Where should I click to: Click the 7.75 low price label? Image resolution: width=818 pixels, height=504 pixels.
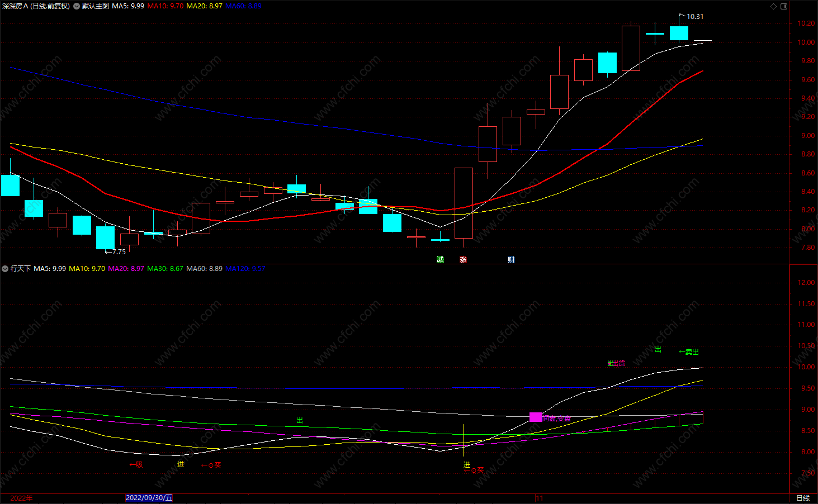click(119, 252)
